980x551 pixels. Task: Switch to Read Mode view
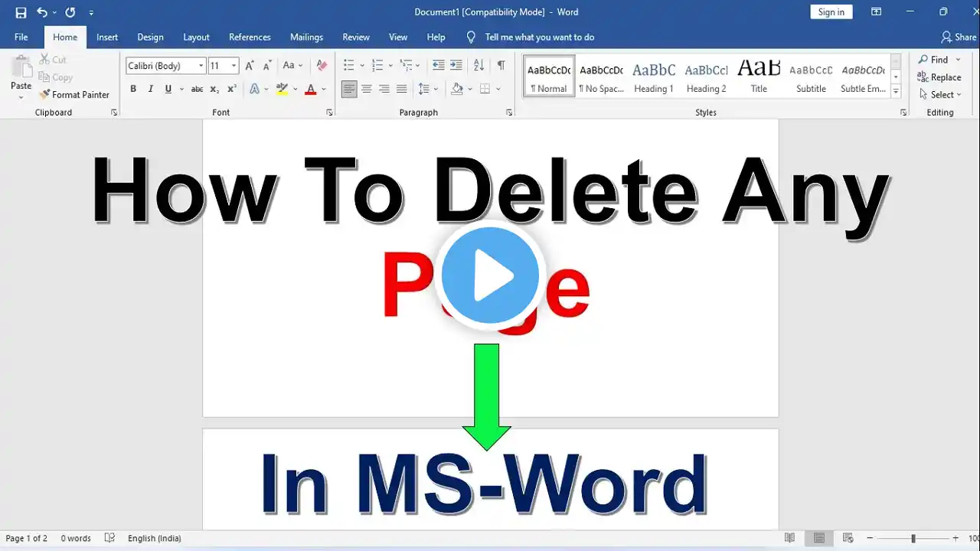point(789,538)
